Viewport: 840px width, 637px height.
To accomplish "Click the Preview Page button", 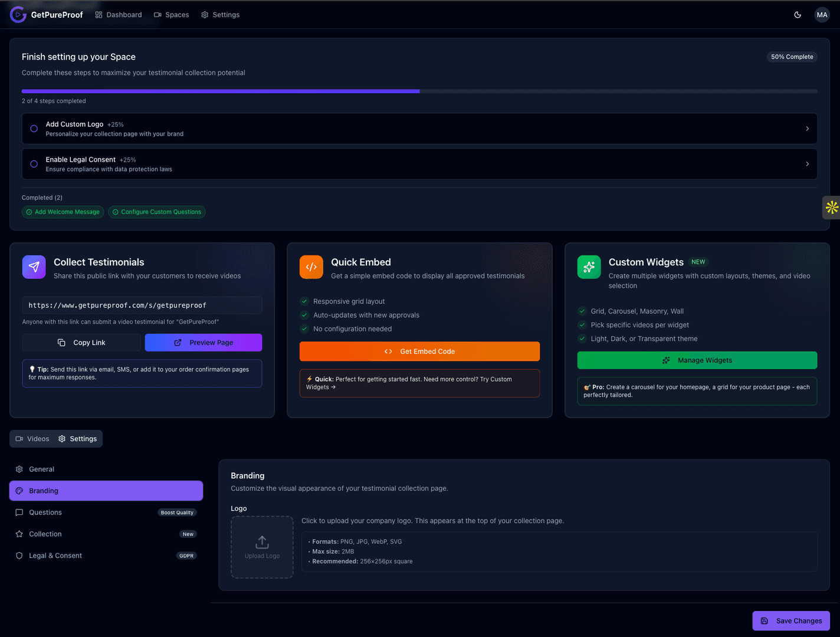I will (x=204, y=343).
